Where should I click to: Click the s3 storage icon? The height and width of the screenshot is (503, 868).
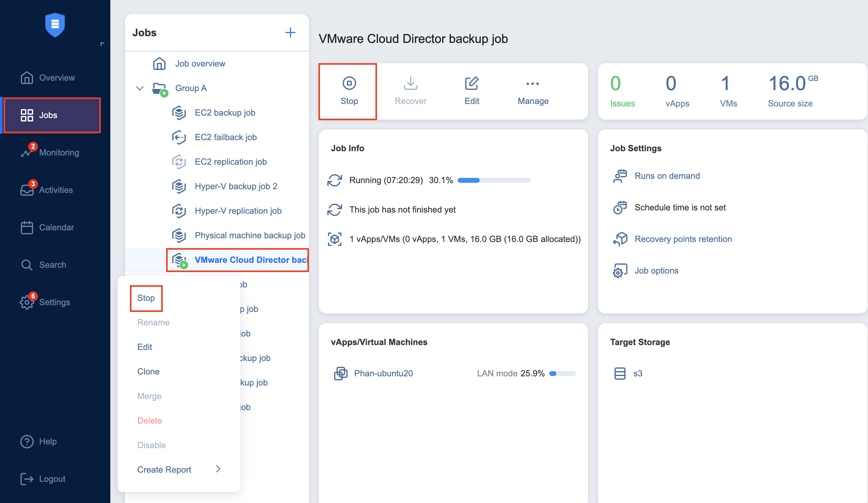pos(620,373)
